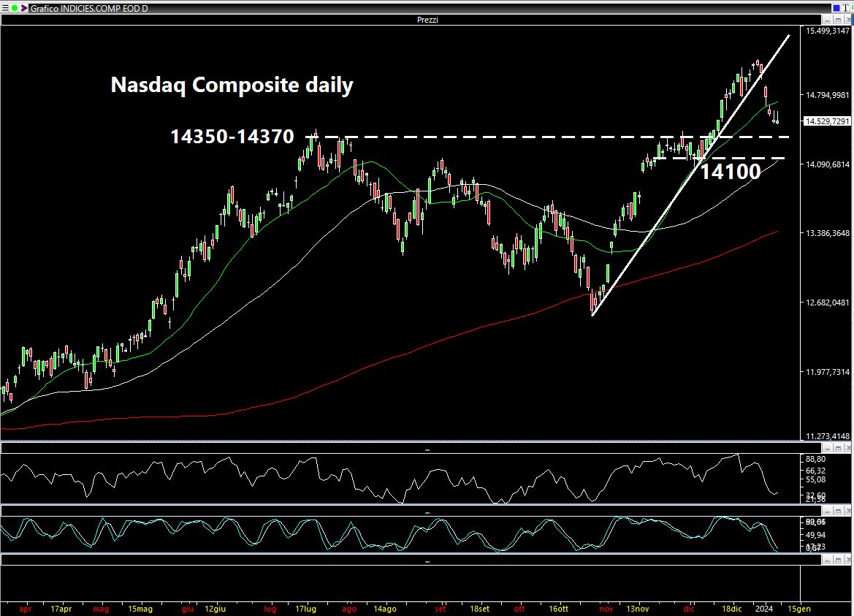Click the 'dic' date axis label
This screenshot has width=854, height=616.
(689, 609)
